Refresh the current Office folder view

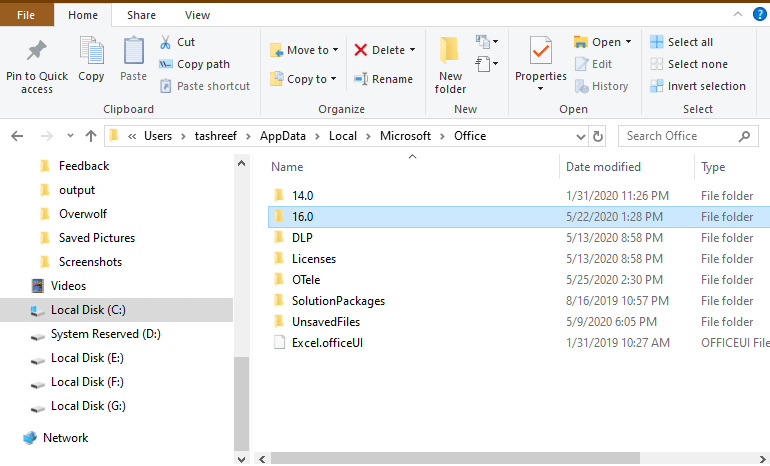coord(598,136)
